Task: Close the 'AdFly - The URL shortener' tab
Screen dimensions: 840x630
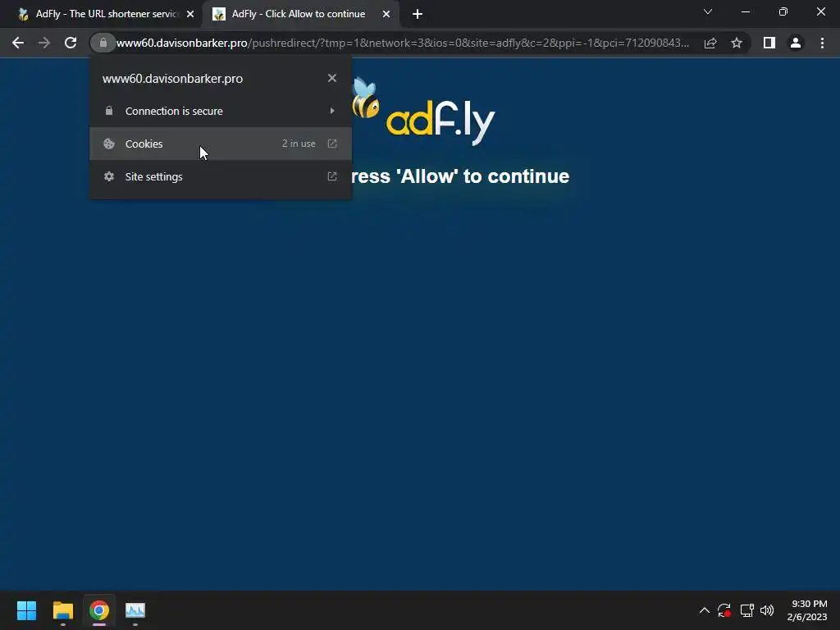Action: pyautogui.click(x=190, y=14)
